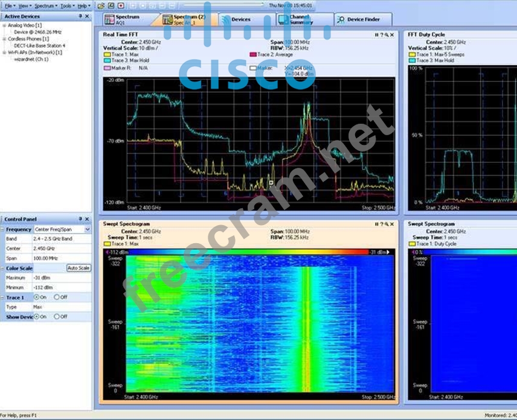The width and height of the screenshot is (517, 420).
Task: Open the Spectrum menu
Action: tap(44, 5)
